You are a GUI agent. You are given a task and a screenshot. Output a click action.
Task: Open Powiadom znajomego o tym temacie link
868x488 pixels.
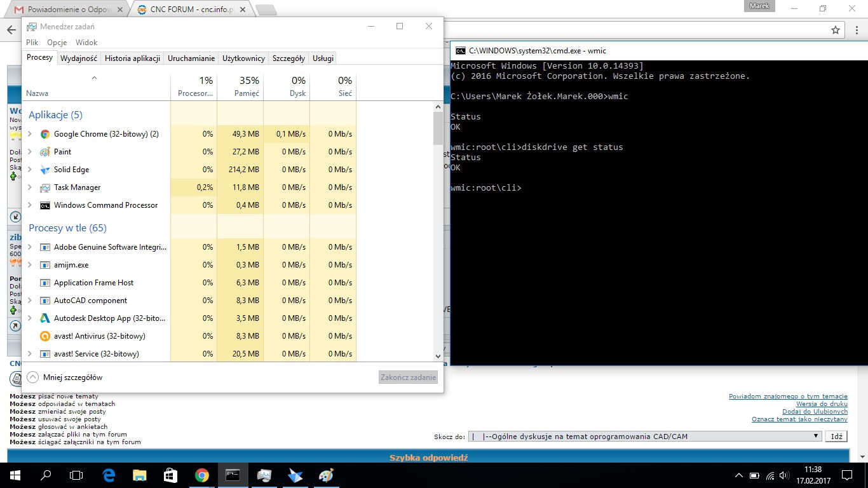coord(788,396)
